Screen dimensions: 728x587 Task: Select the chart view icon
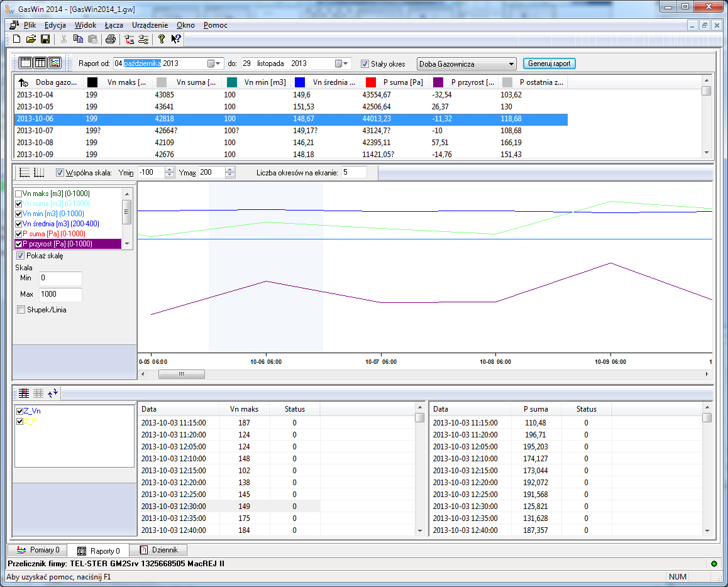tap(55, 63)
